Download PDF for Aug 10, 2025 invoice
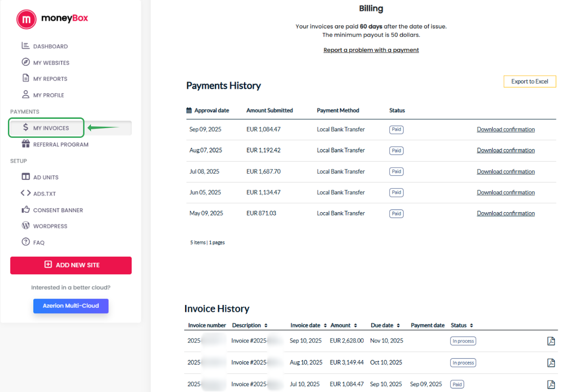This screenshot has height=392, width=582. 551,363
